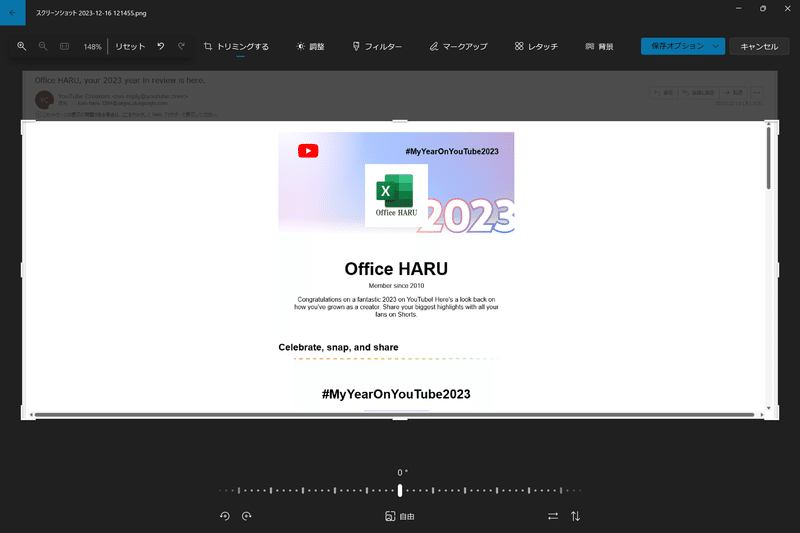Click the vertical scrollbar thumb in the image
800x533 pixels.
click(768, 158)
